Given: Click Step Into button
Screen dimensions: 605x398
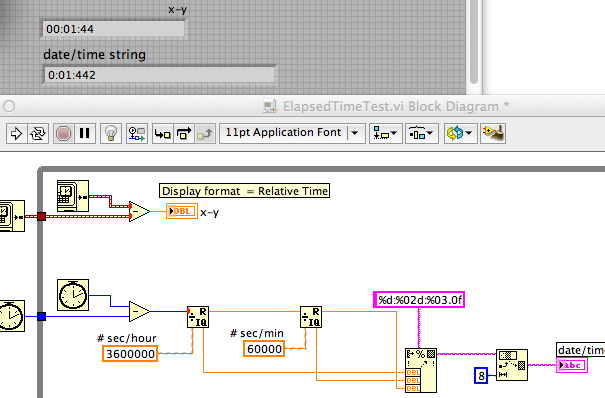Looking at the screenshot, I should 163,134.
